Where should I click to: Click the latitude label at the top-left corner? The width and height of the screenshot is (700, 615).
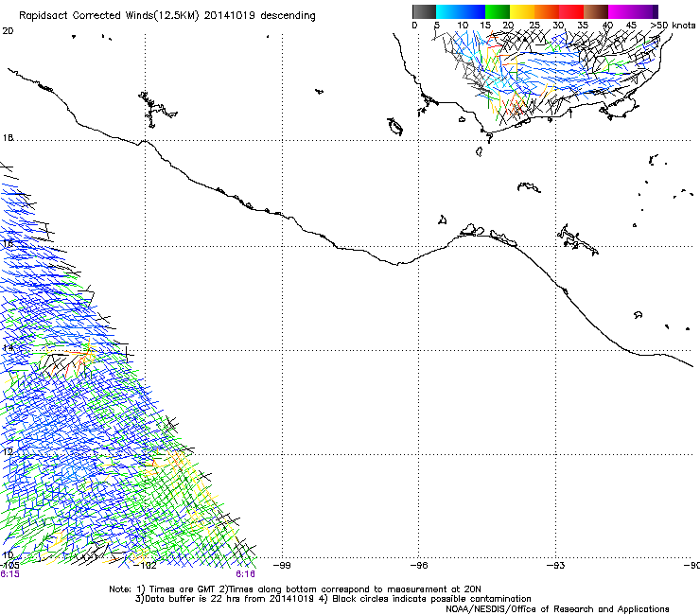coord(8,31)
